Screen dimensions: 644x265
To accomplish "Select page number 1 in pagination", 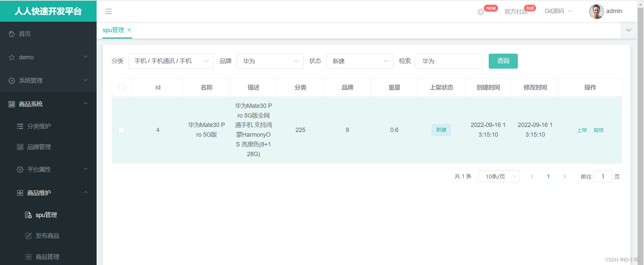I will click(x=548, y=177).
